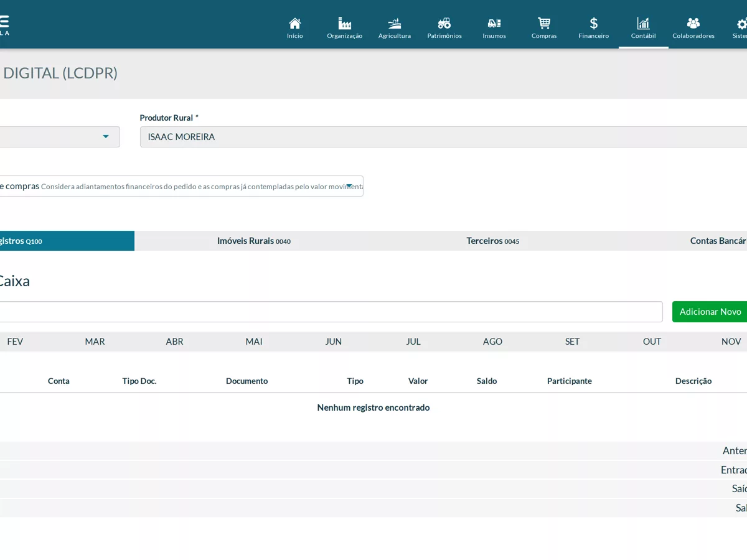Click the Nenhum registro encontrado message
747x560 pixels.
coord(374,408)
